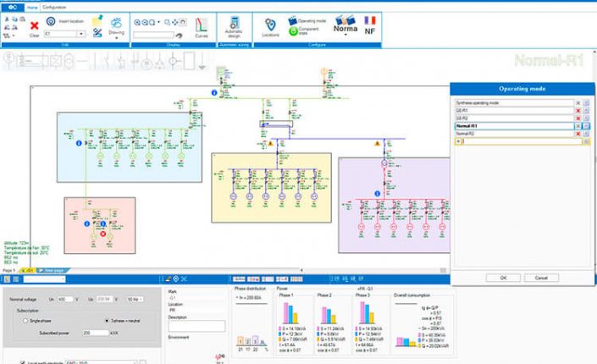Select the Single phase radio button

point(25,321)
